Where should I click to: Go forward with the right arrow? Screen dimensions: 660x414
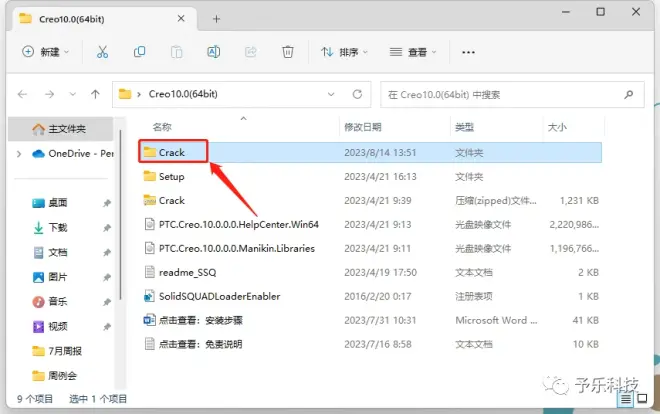[49, 94]
